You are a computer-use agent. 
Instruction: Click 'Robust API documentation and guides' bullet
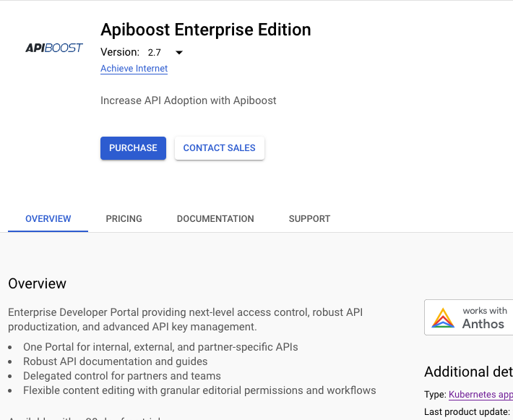point(115,361)
